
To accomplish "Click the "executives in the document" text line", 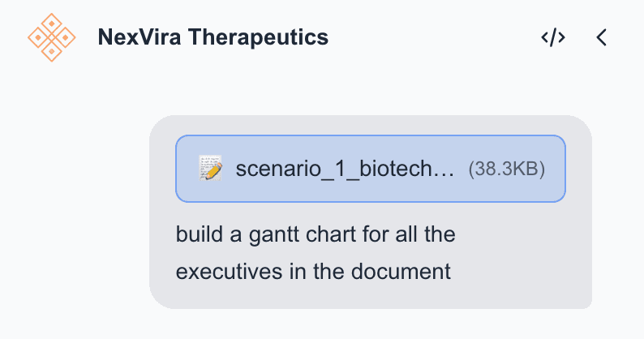I will 312,272.
